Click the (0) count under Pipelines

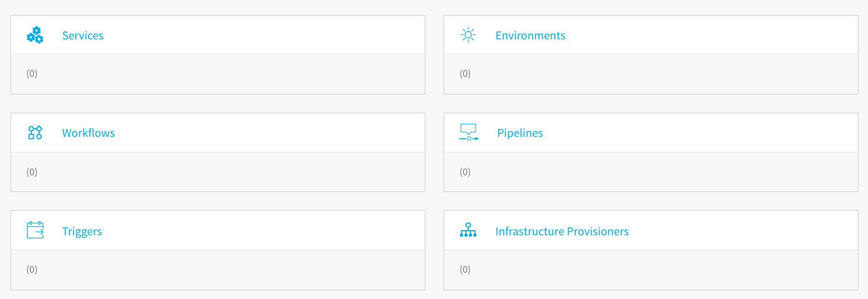click(x=465, y=172)
